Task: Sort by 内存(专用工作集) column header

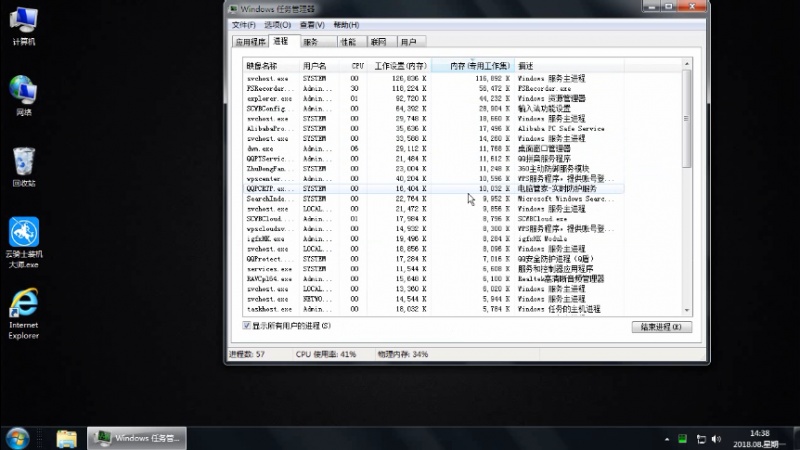Action: click(473, 66)
